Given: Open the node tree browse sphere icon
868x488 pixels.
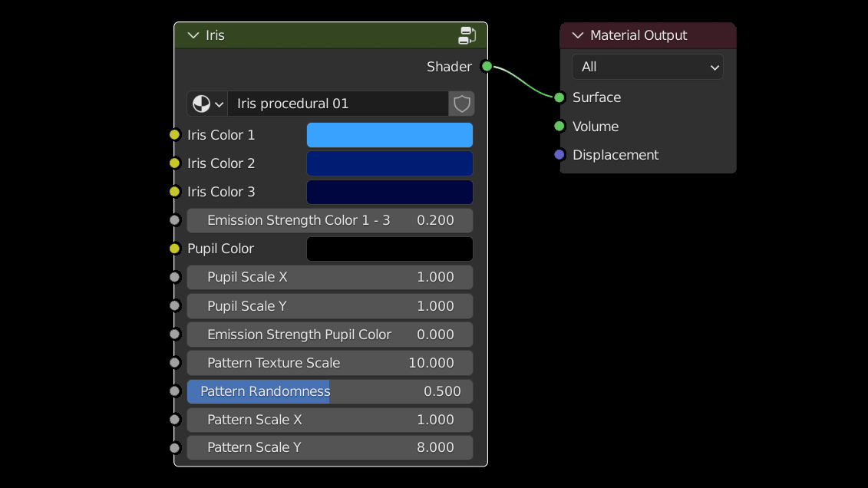Looking at the screenshot, I should tap(207, 104).
